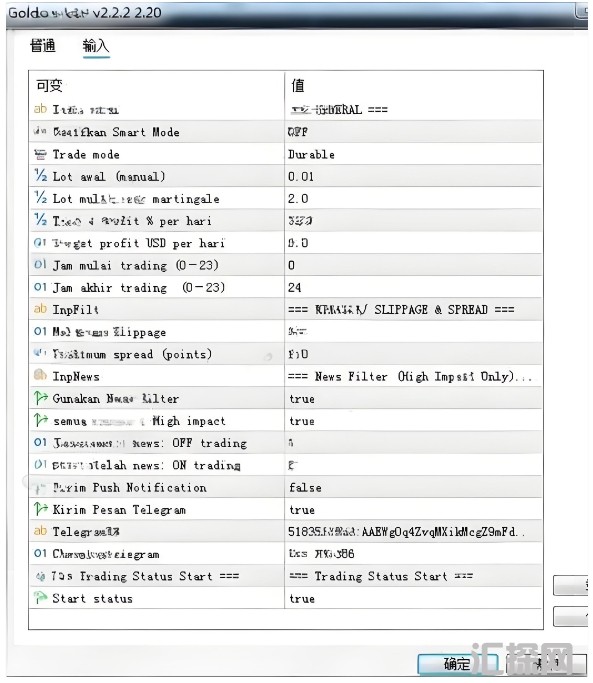Click the 01 icon beside Jam akhir trading

click(x=40, y=287)
